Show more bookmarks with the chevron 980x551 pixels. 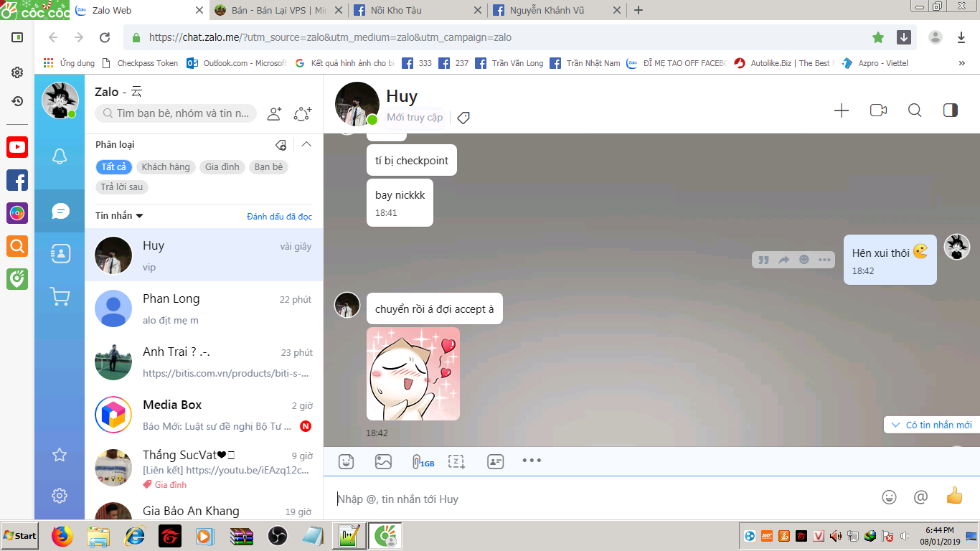click(x=961, y=63)
